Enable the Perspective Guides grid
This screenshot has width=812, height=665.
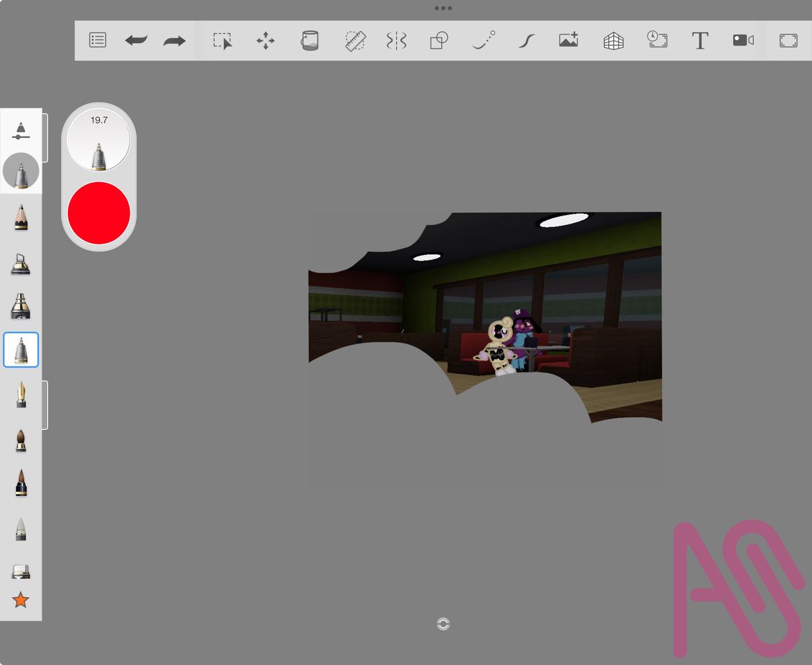coord(613,41)
